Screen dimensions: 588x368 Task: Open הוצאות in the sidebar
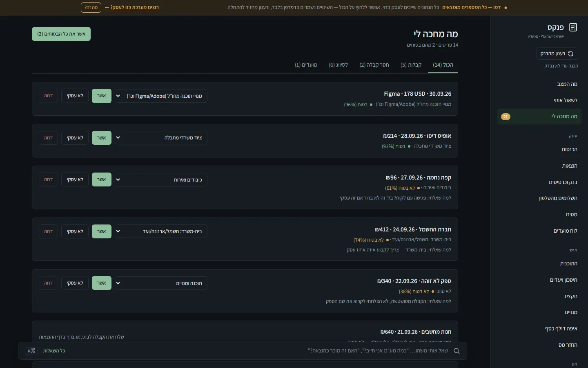pyautogui.click(x=539, y=166)
